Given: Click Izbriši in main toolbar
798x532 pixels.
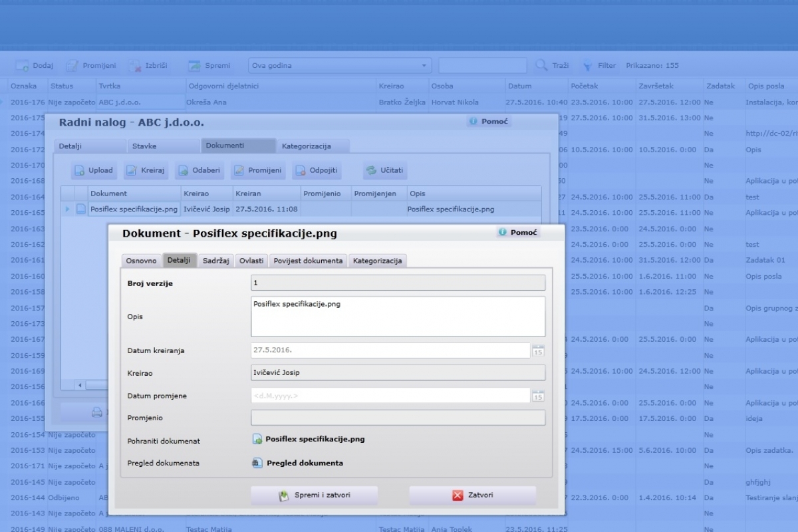Looking at the screenshot, I should pos(148,66).
